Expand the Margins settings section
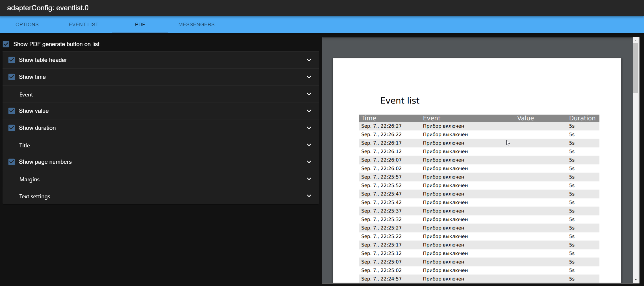This screenshot has height=286, width=644. tap(161, 179)
